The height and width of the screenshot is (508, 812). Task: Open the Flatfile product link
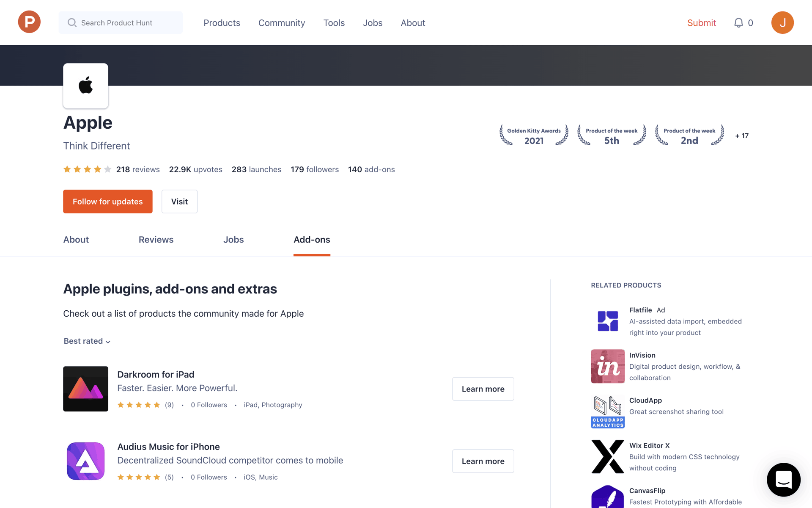640,310
